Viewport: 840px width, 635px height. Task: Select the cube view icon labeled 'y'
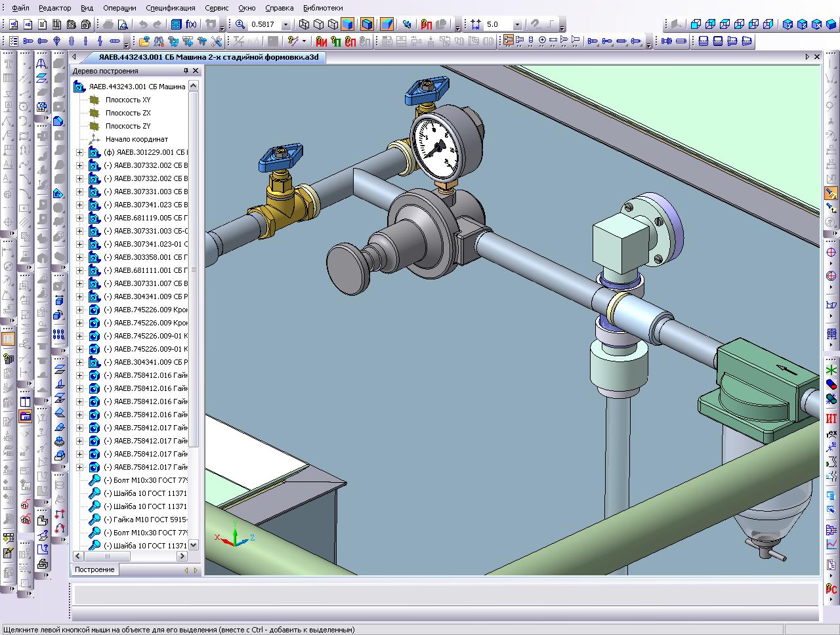click(787, 25)
